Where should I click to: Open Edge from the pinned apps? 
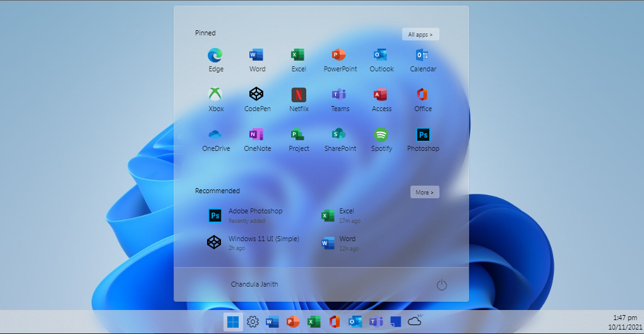point(215,56)
